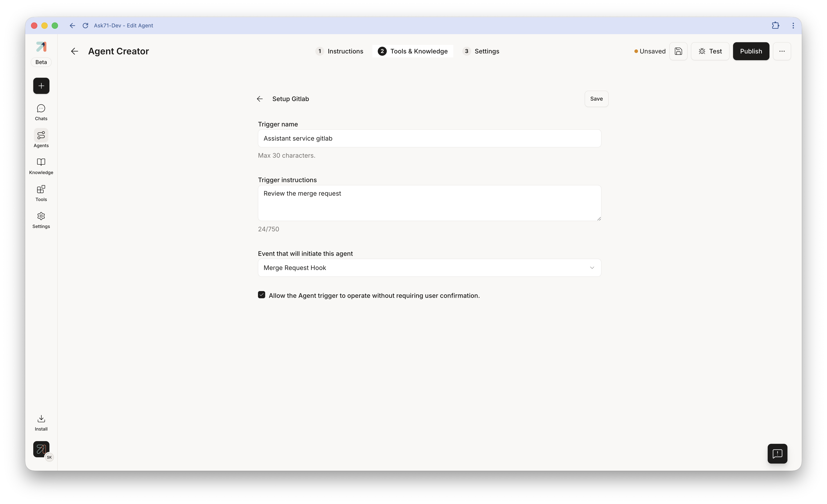
Task: Open the feedback chat bubble button
Action: pyautogui.click(x=777, y=454)
